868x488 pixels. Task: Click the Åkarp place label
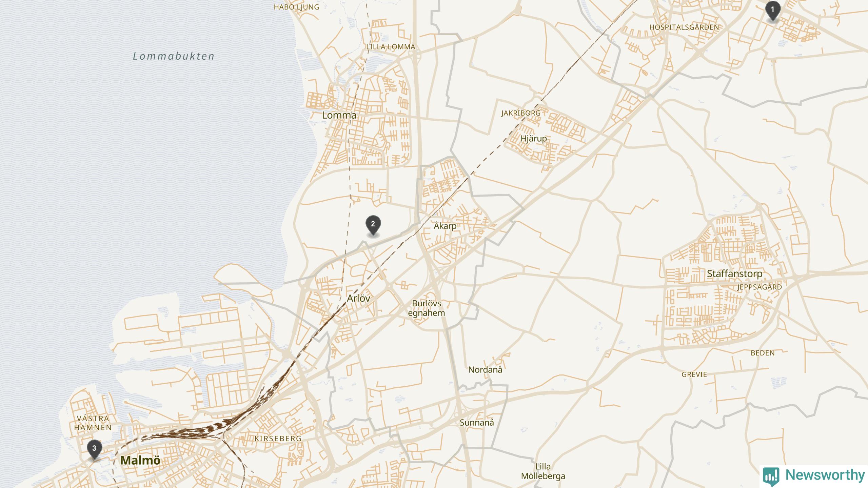coord(445,226)
